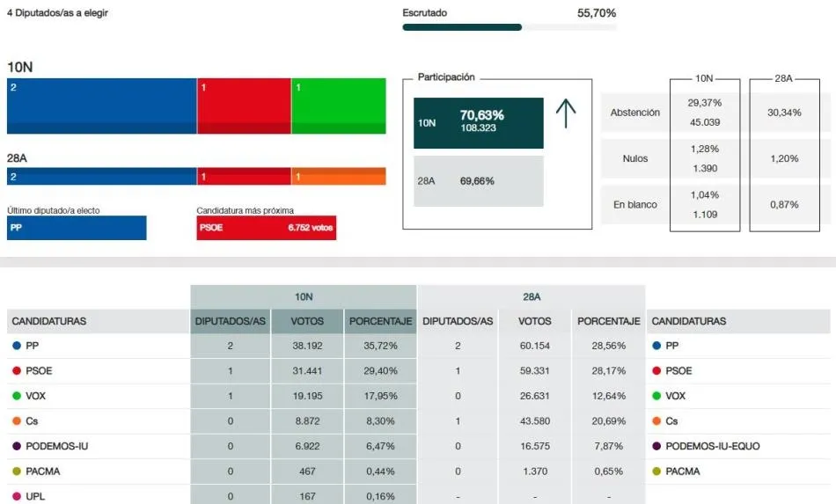
Task: Click the 28A participation box showing 69,66%
Action: click(478, 181)
